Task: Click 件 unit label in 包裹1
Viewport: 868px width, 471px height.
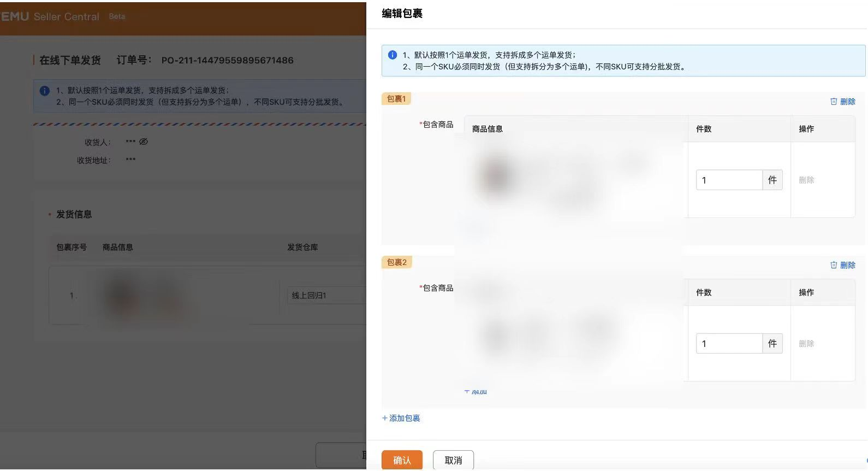Action: [772, 180]
